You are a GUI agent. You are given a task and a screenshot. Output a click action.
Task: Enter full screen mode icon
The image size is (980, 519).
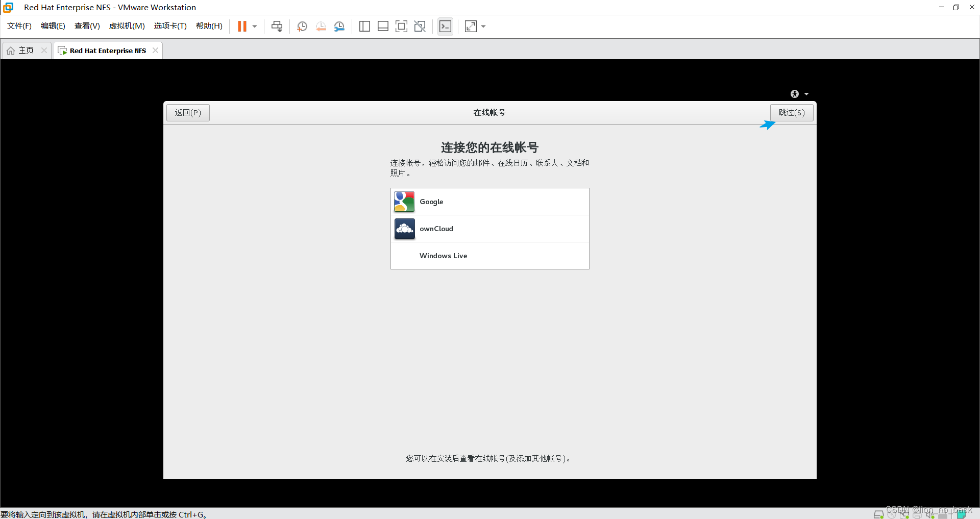[401, 27]
